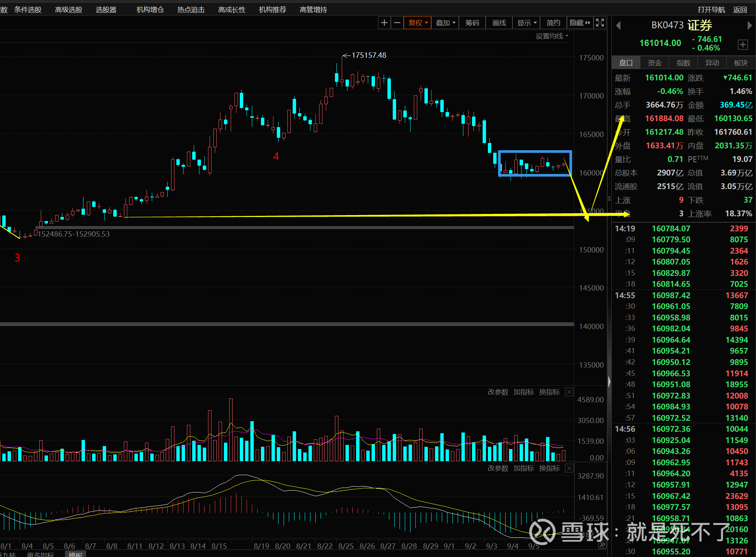The width and height of the screenshot is (756, 557).
Task: Toggle 隐藏 to hide side panel
Action: point(579,23)
